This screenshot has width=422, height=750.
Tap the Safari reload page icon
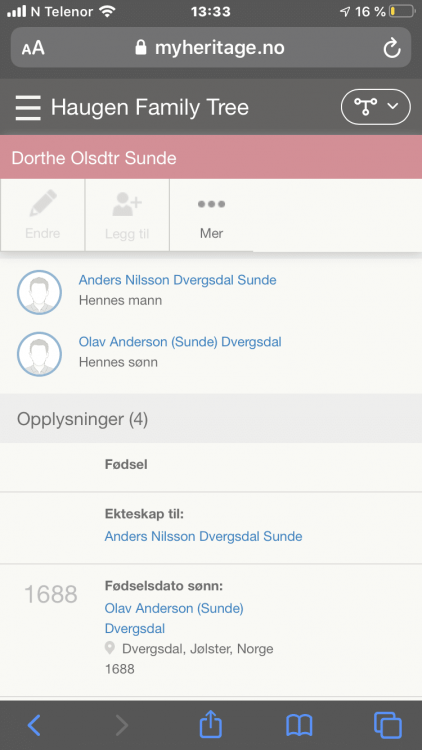pyautogui.click(x=392, y=48)
